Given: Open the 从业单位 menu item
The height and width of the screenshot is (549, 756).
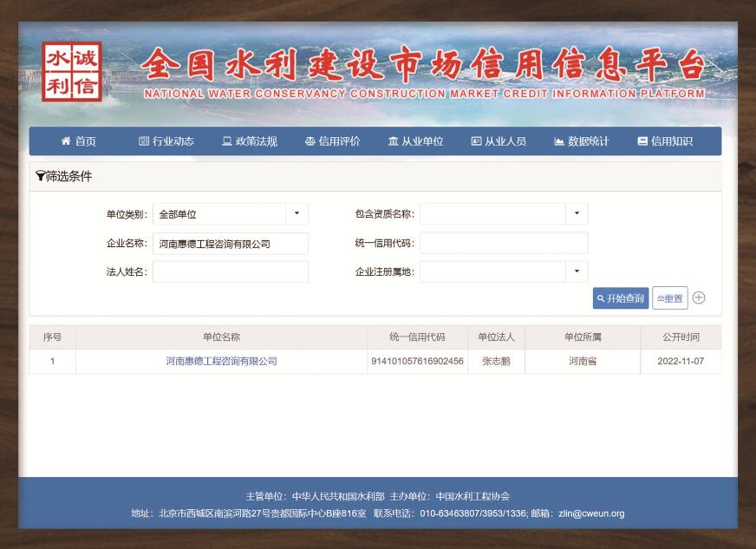Looking at the screenshot, I should 416,141.
